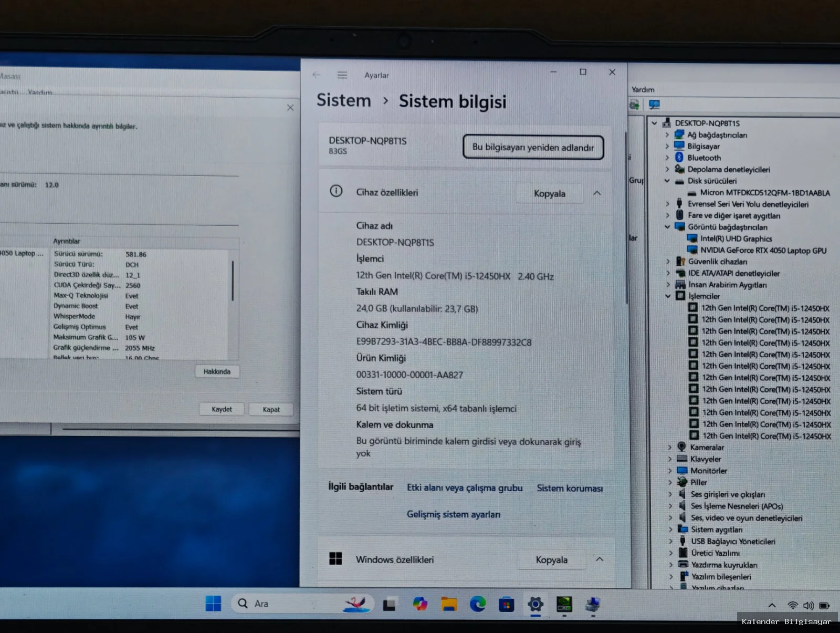Switch to Device Manager on the taskbar

(593, 604)
